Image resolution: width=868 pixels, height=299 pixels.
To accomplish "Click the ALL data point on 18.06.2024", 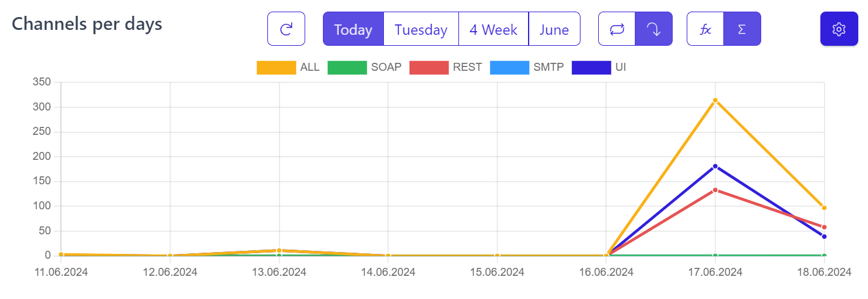I will tap(824, 207).
